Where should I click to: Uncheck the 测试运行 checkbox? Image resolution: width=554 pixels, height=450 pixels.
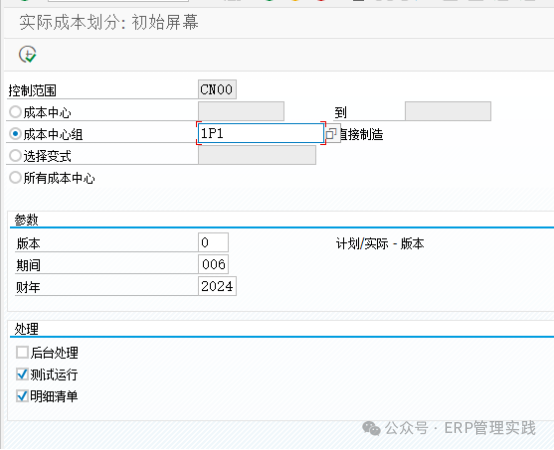tap(22, 374)
